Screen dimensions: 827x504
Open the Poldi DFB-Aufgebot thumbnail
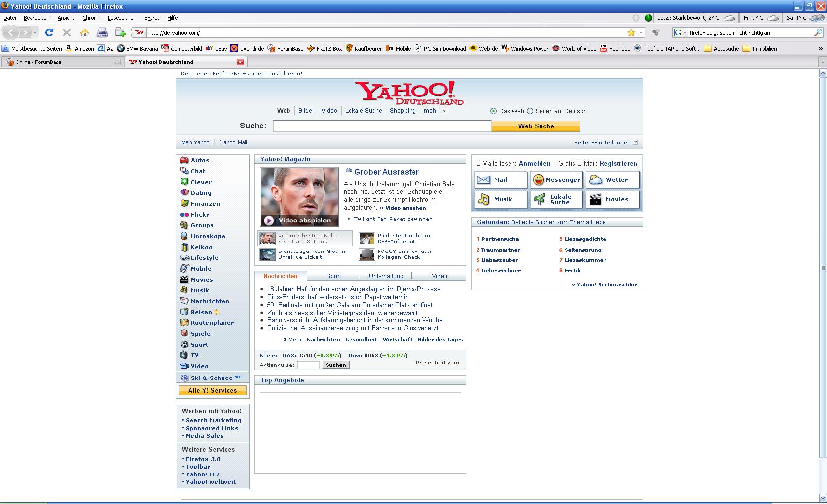(367, 239)
